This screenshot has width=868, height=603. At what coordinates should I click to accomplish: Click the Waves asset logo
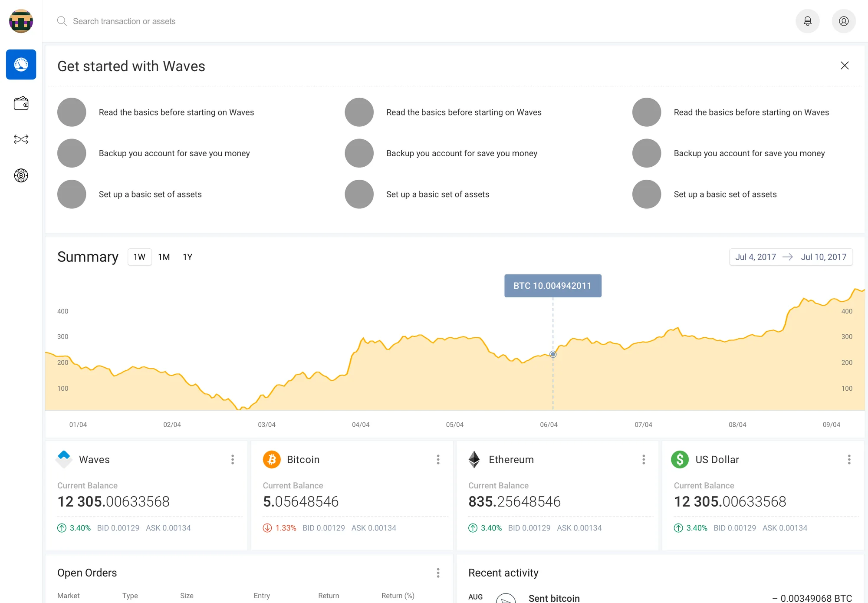click(64, 459)
